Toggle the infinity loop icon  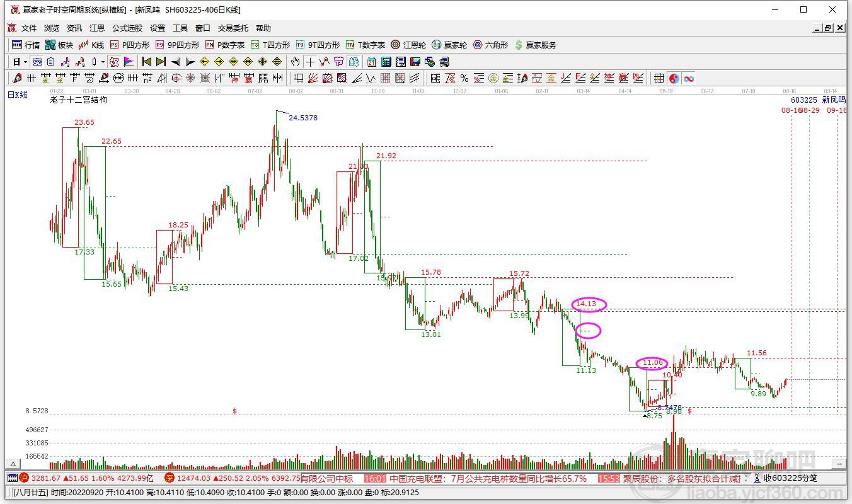(x=689, y=78)
